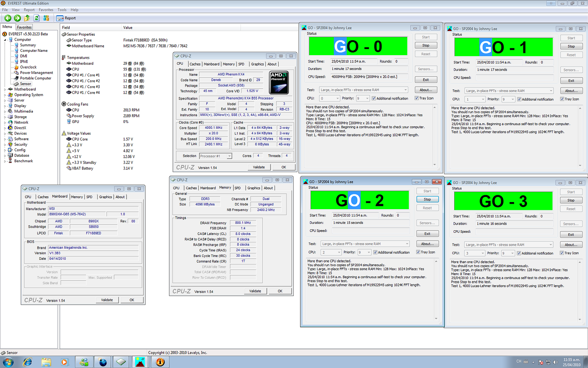The width and height of the screenshot is (588, 368).
Task: Click the AMD Phenom II logo in CPU-Z
Action: tap(279, 82)
